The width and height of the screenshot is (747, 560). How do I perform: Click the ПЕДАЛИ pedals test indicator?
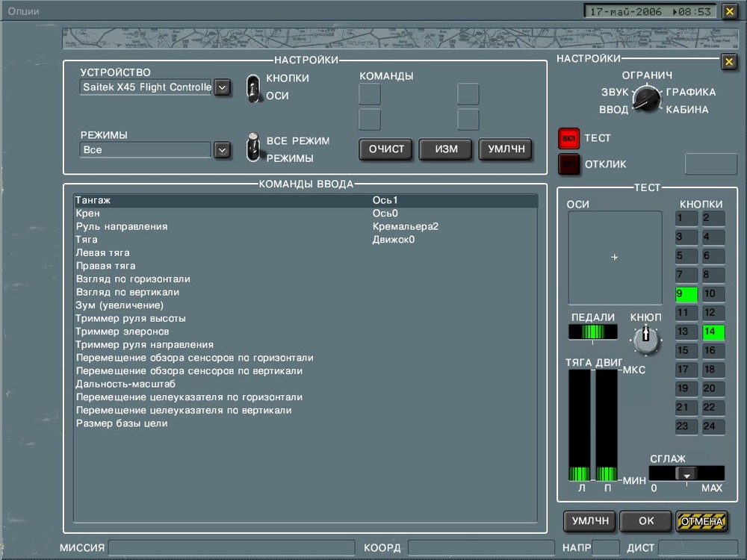point(592,329)
